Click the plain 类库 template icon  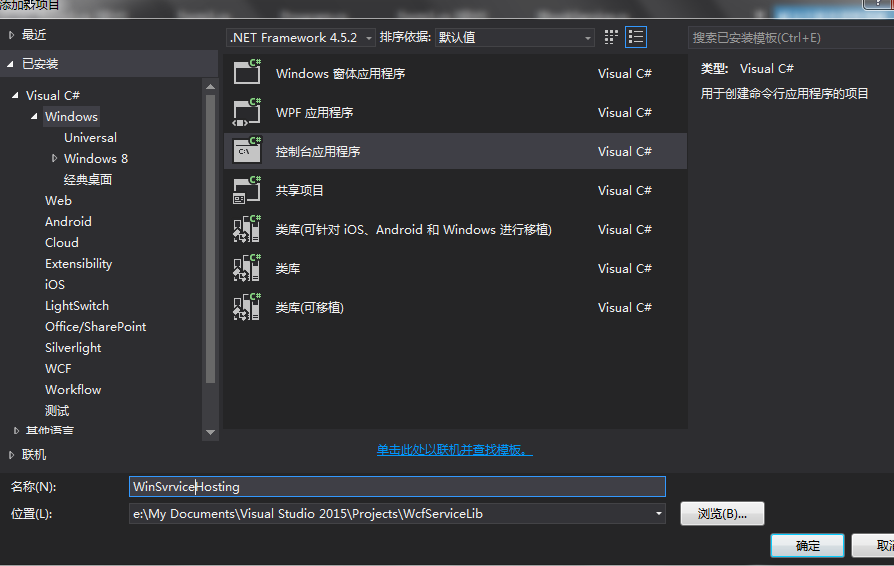click(x=247, y=268)
